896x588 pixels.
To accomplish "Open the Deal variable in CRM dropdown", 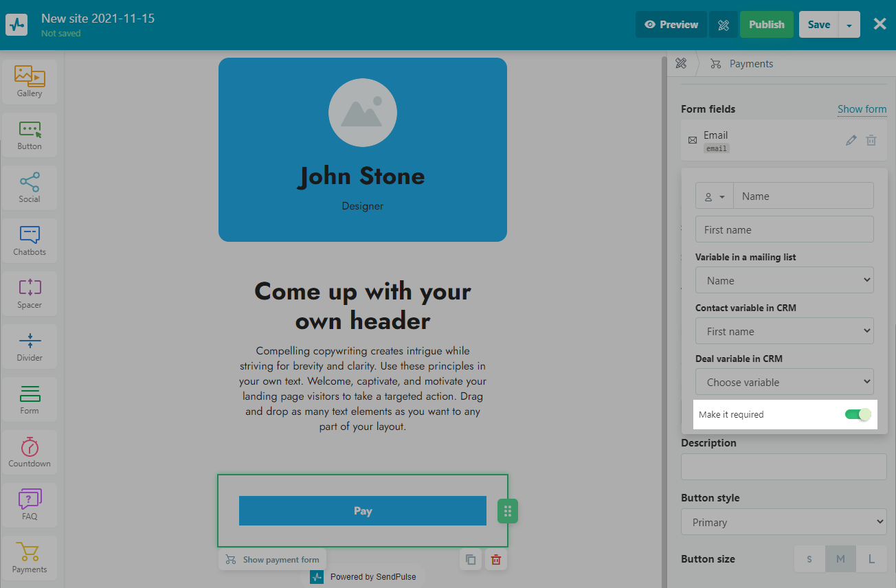I will coord(785,382).
